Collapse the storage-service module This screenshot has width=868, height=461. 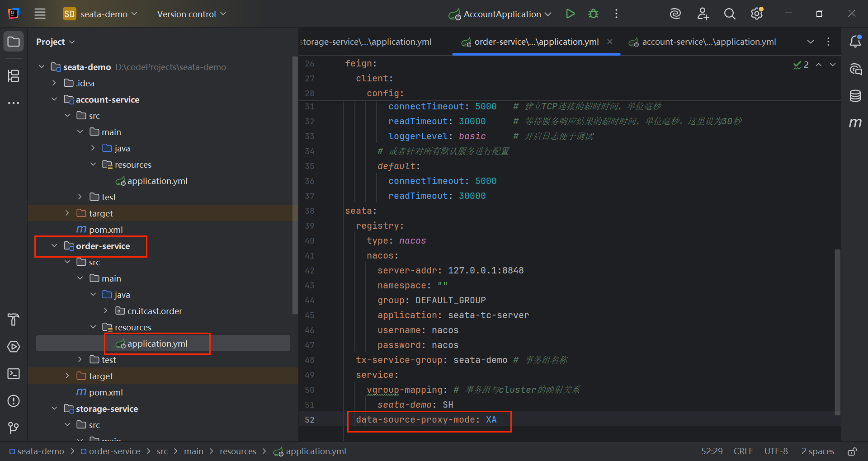(x=54, y=408)
